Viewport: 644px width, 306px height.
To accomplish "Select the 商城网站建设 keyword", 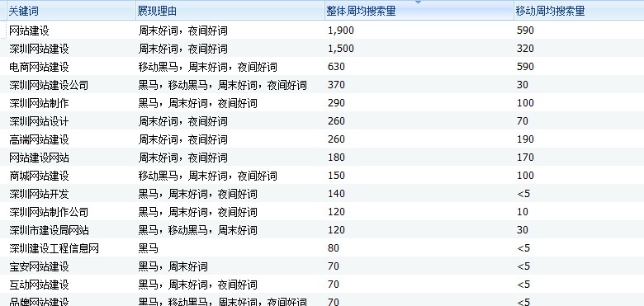I will pyautogui.click(x=39, y=176).
